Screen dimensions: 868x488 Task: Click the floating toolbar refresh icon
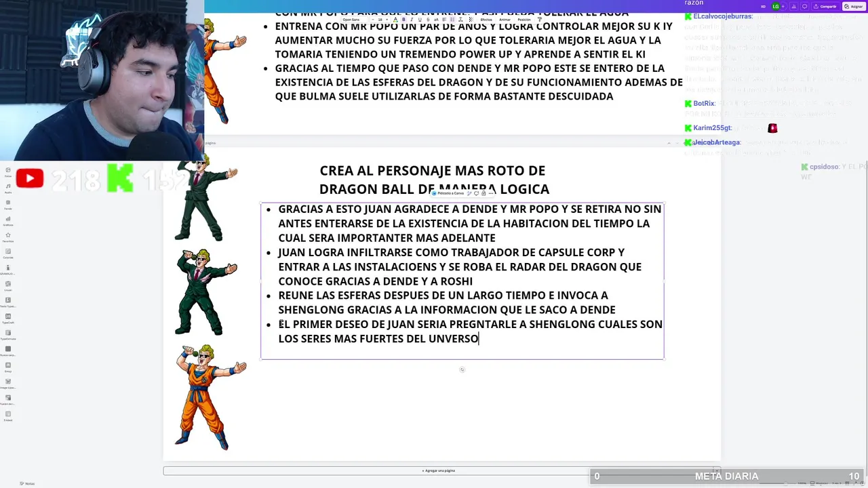tap(476, 193)
